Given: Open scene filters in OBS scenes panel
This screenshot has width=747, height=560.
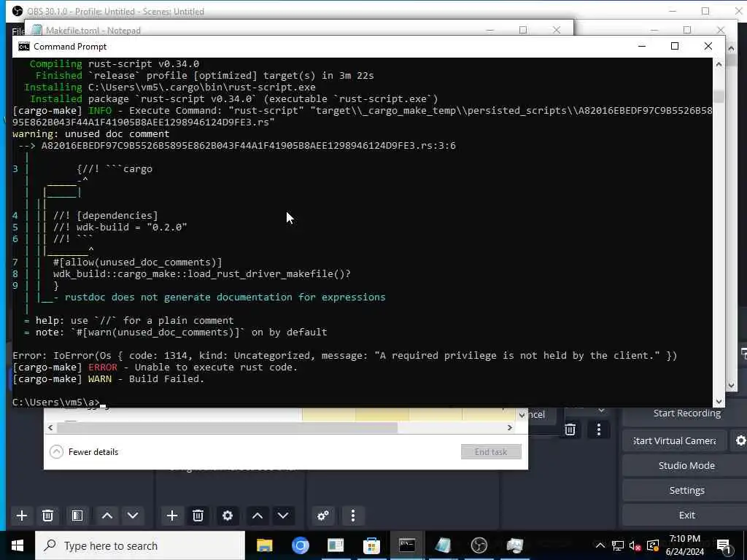Looking at the screenshot, I should click(77, 516).
